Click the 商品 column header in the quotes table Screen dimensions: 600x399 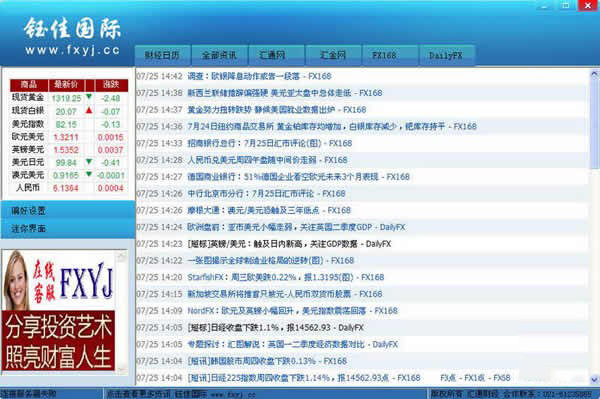click(29, 85)
